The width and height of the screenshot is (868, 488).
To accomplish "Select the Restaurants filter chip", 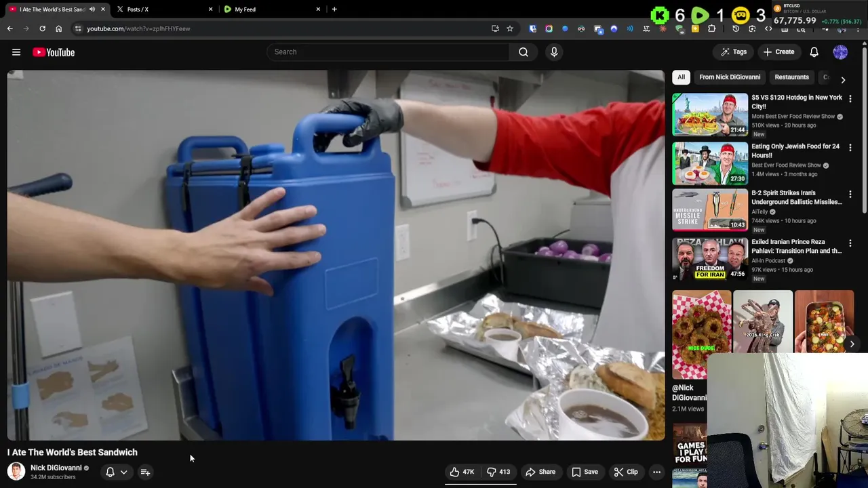I will (x=791, y=77).
